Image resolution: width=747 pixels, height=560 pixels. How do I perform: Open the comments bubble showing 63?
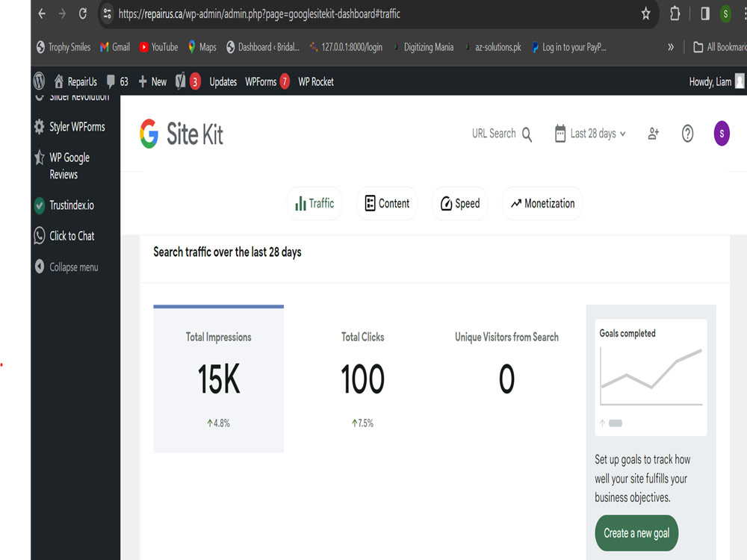click(117, 81)
